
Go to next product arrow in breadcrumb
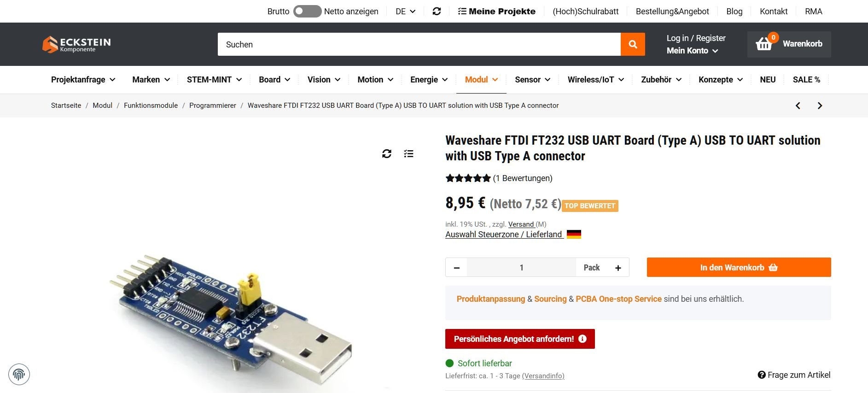pyautogui.click(x=820, y=106)
